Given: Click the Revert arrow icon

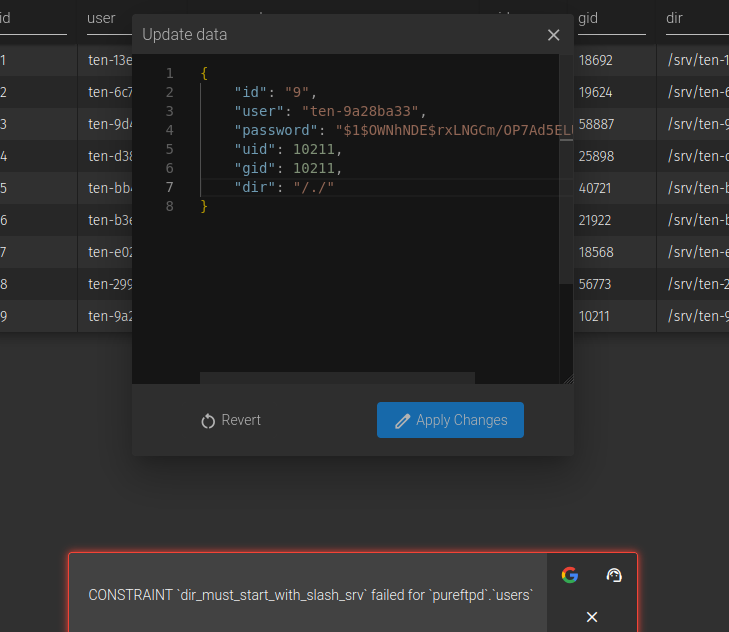Looking at the screenshot, I should click(208, 421).
